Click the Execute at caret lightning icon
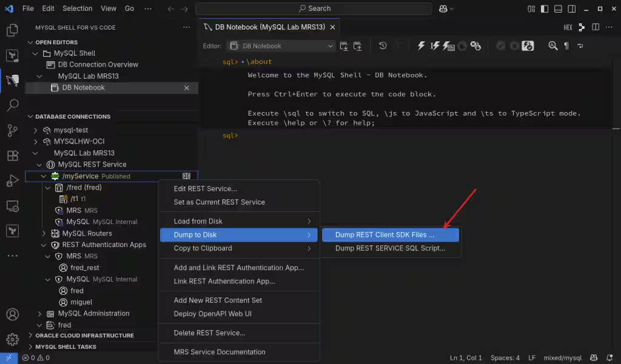This screenshot has width=621, height=364. [x=434, y=45]
